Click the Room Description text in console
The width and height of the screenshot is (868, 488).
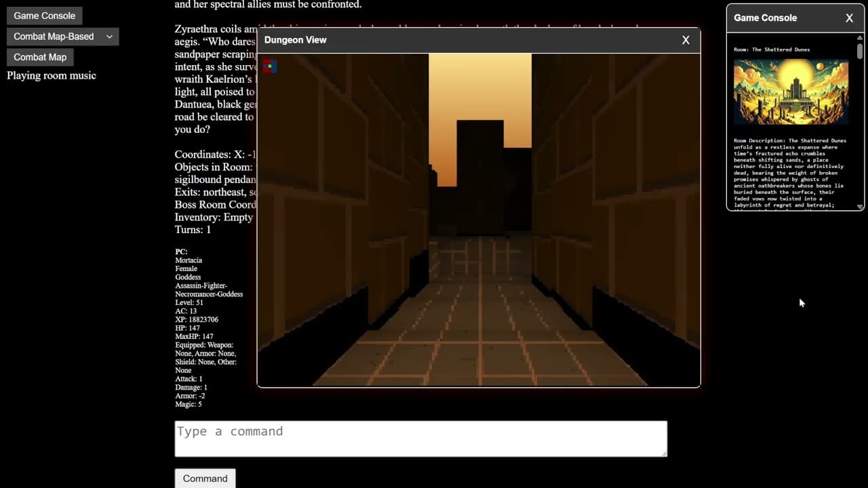791,173
